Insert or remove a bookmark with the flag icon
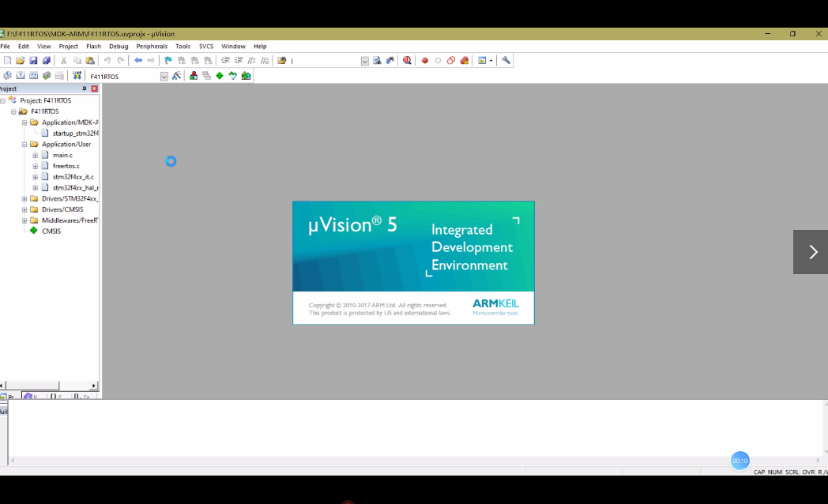The height and width of the screenshot is (504, 828). pos(168,61)
